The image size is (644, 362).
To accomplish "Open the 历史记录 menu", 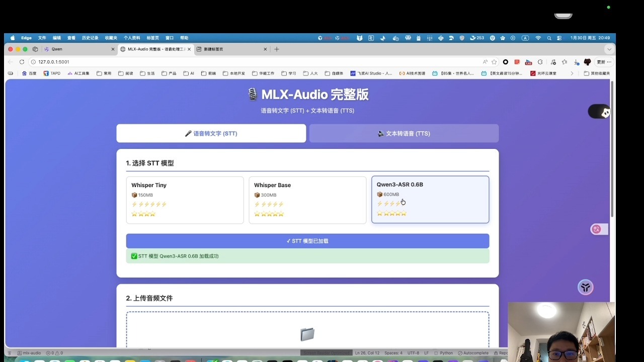I will [90, 38].
